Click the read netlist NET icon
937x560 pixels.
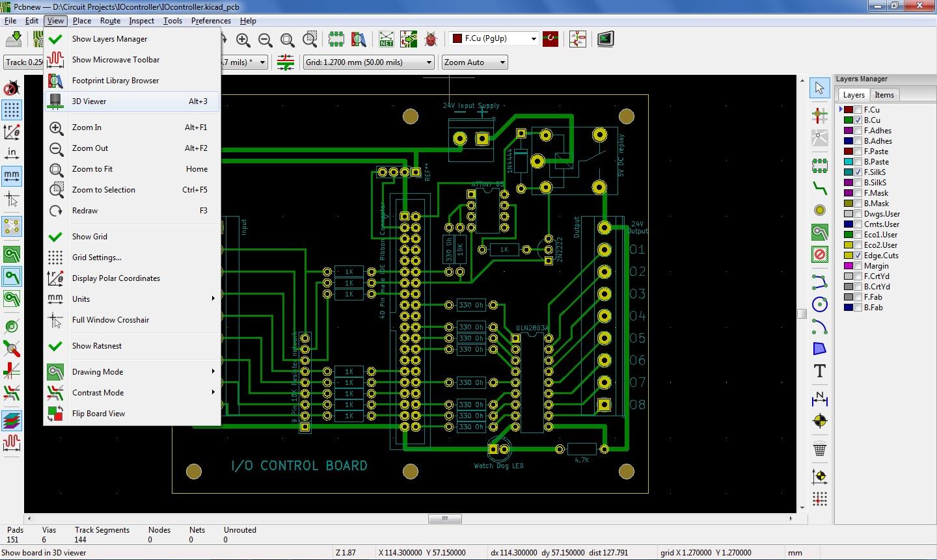[387, 40]
